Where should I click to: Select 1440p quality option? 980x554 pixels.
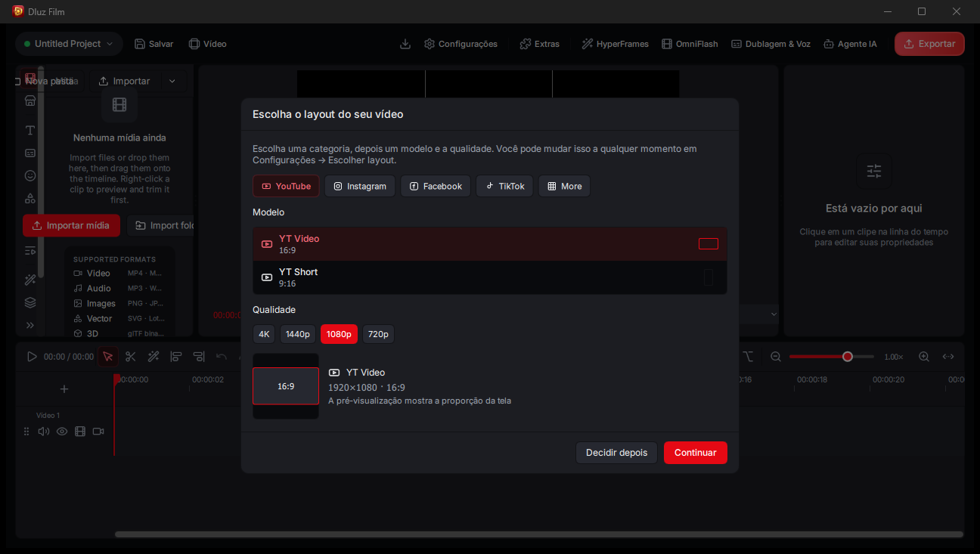[298, 334]
